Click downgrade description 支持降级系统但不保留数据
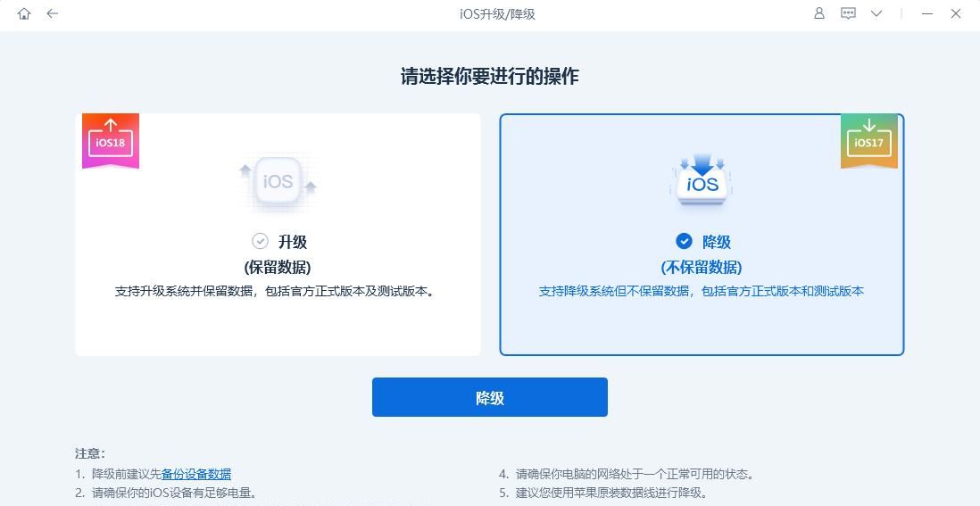Screen dimensions: 980x506 tap(702, 291)
